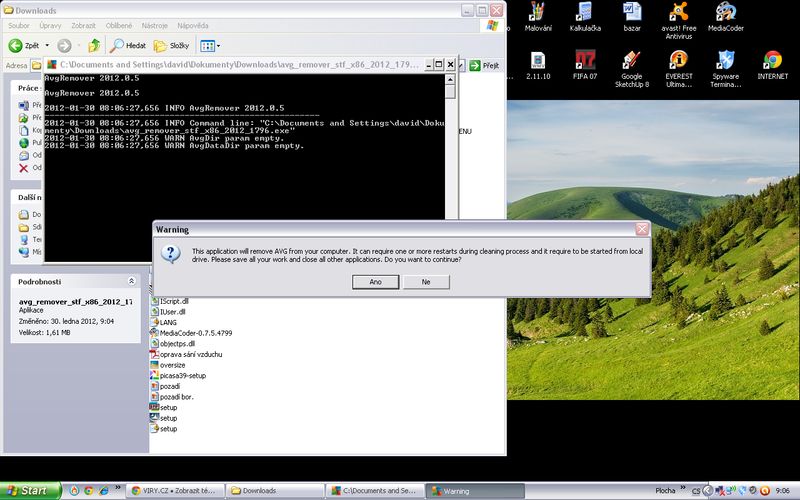This screenshot has width=800, height=500.
Task: Click the question mark icon in Warning dialog
Action: click(171, 254)
